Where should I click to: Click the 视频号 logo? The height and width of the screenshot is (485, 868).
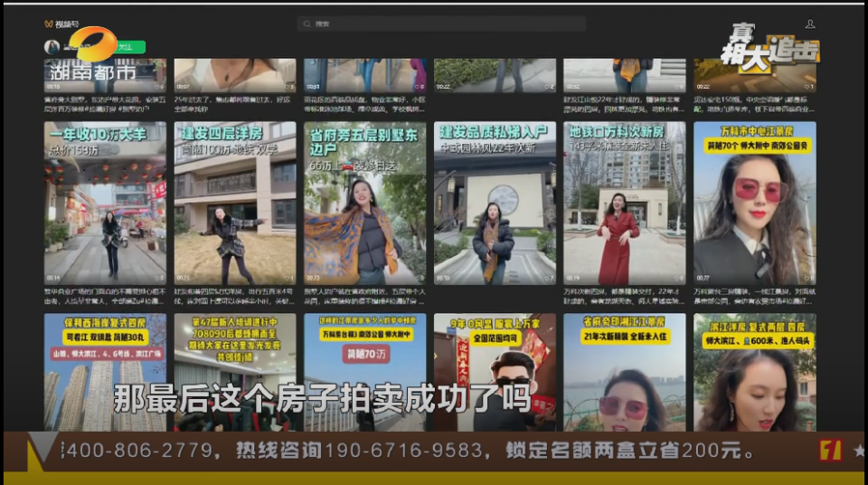[61, 24]
